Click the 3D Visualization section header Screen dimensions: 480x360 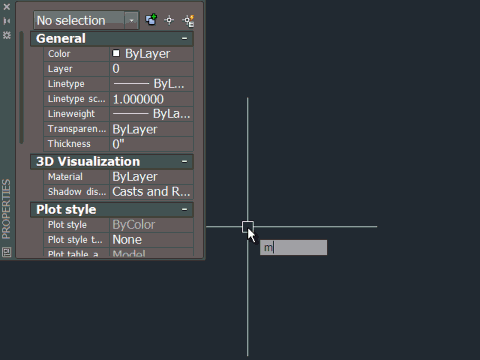(x=112, y=162)
